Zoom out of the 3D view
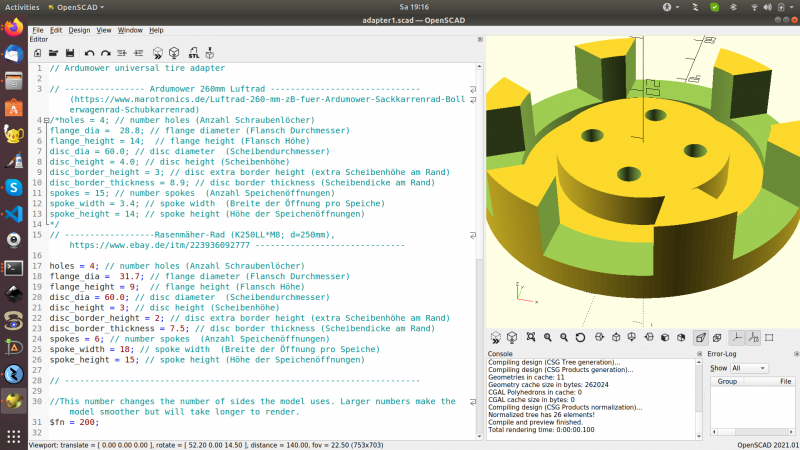Image resolution: width=800 pixels, height=450 pixels. click(564, 337)
